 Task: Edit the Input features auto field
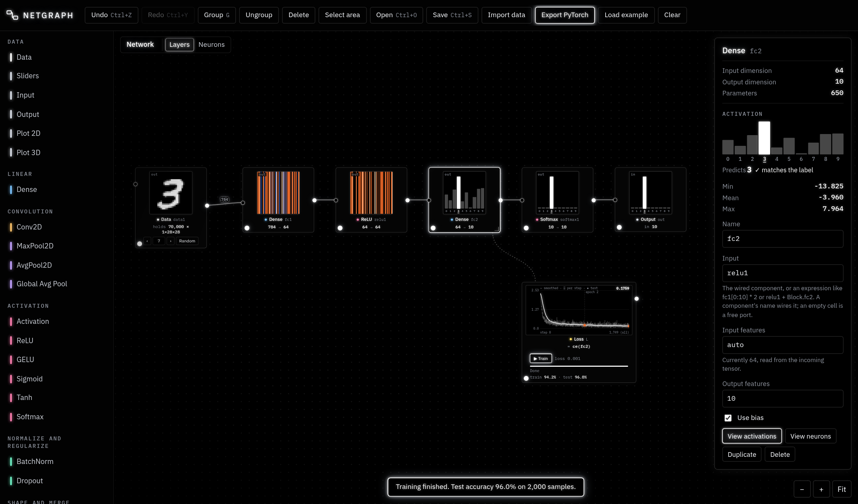click(783, 345)
